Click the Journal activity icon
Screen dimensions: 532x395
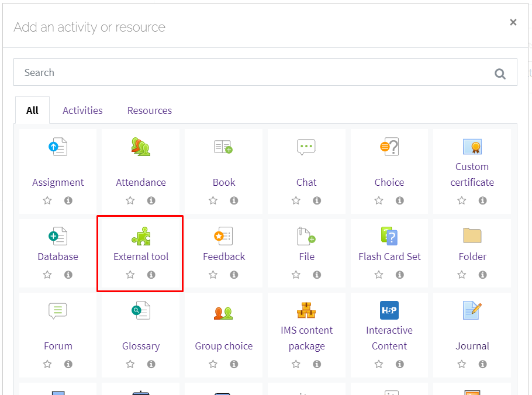(x=472, y=310)
